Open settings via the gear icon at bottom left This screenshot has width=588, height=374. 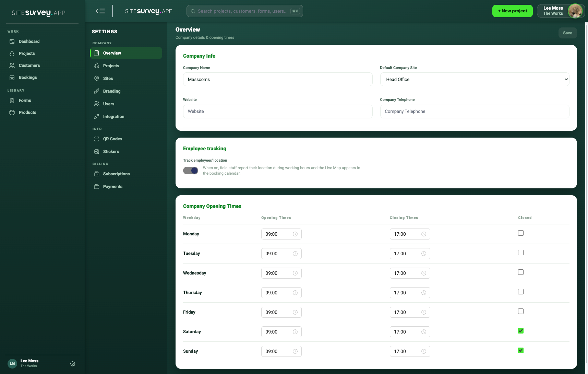73,364
